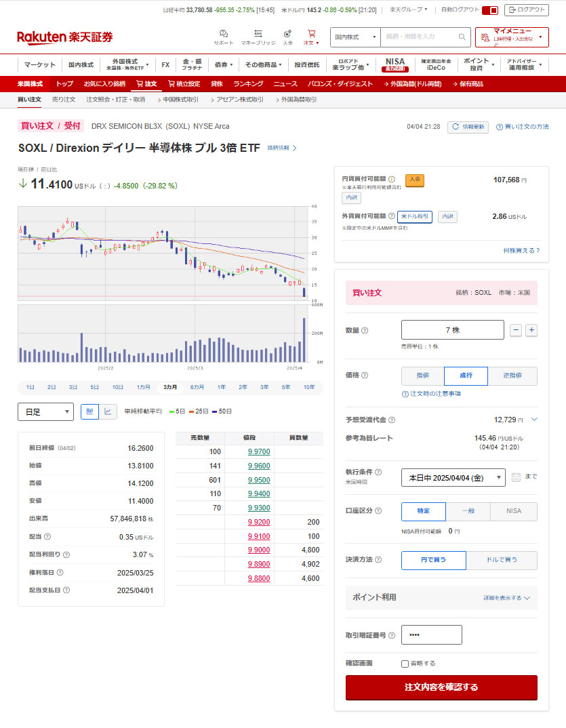Image resolution: width=566 pixels, height=728 pixels.
Task: Click the search magnifier icon
Action: (x=462, y=37)
